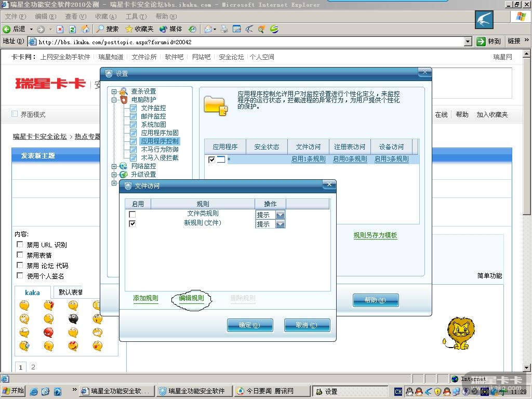Open the 编辑(E) menu
The image size is (532, 399).
pyautogui.click(x=46, y=16)
